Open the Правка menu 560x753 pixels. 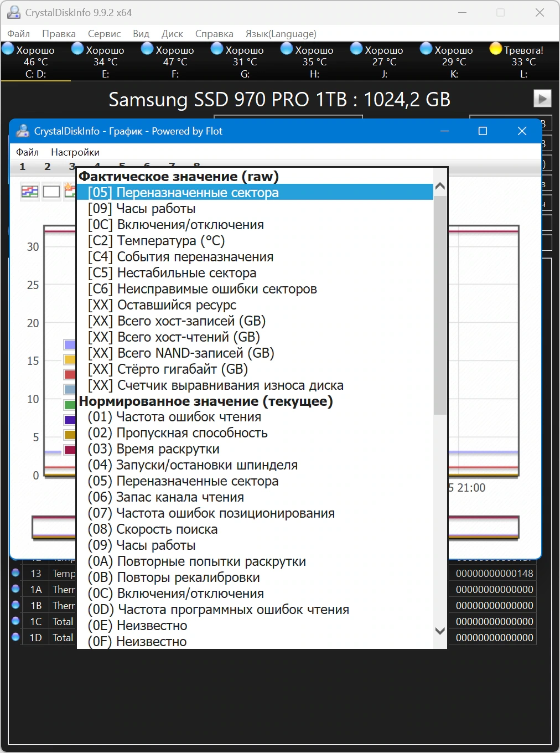59,34
